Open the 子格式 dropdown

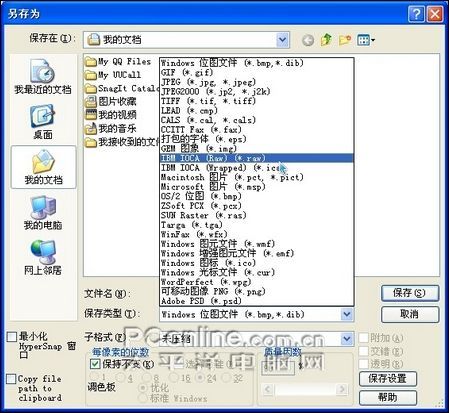tap(347, 339)
